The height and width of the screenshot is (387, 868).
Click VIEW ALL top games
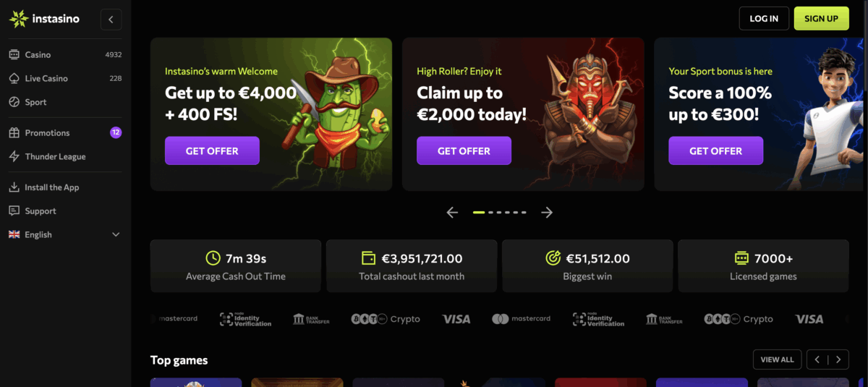click(x=778, y=360)
